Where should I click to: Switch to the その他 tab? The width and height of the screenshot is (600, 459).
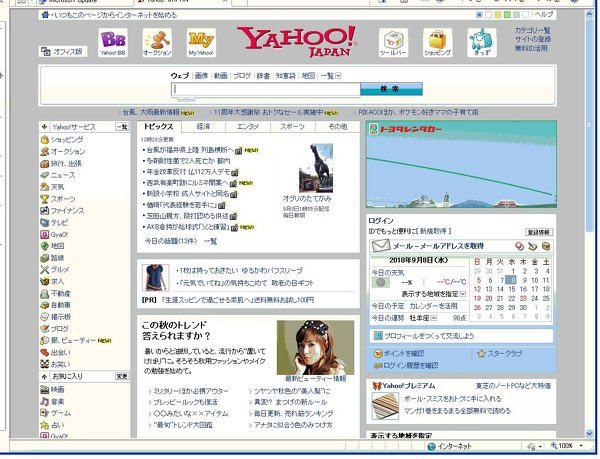tap(338, 127)
